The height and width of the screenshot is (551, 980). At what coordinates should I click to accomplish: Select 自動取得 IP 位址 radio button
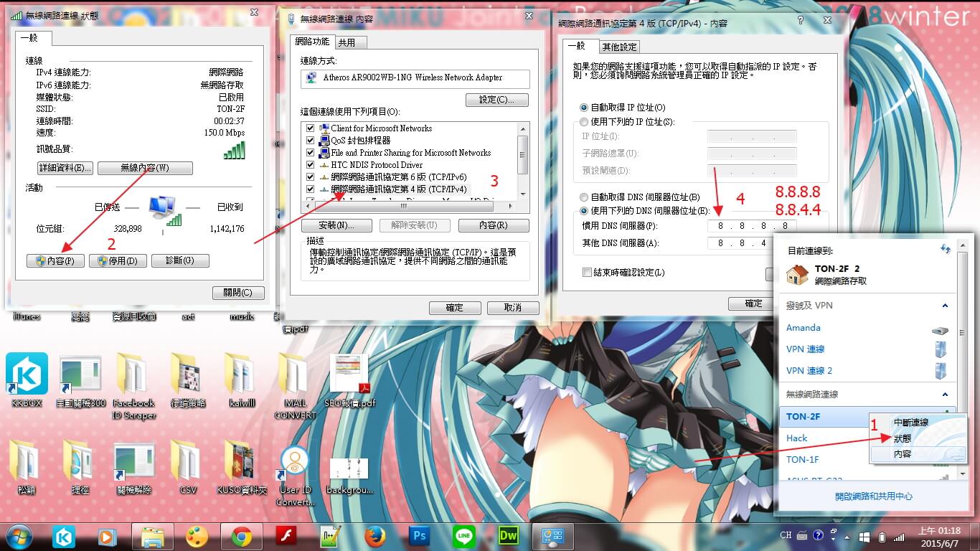coord(584,108)
